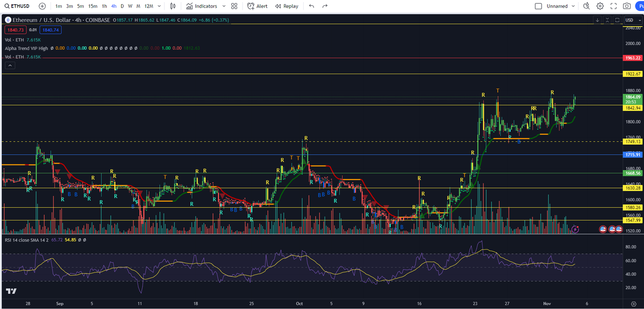644x309 pixels.
Task: Click the TradingView logo
Action: [x=11, y=291]
